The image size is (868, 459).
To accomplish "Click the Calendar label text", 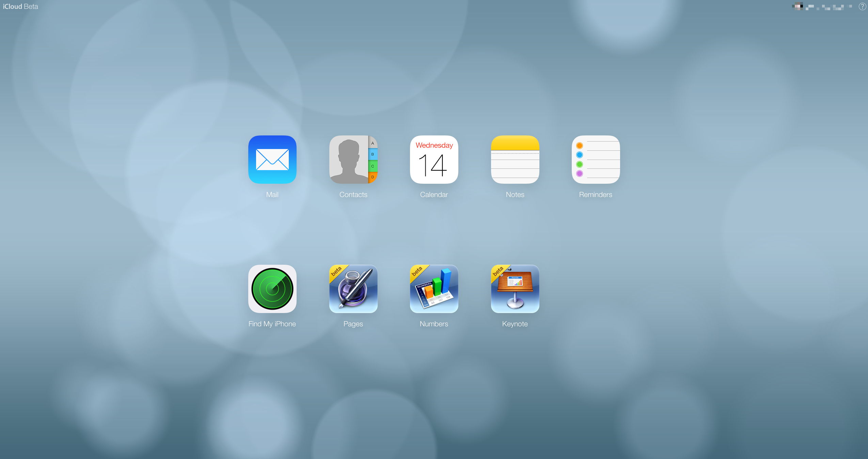I will [433, 194].
